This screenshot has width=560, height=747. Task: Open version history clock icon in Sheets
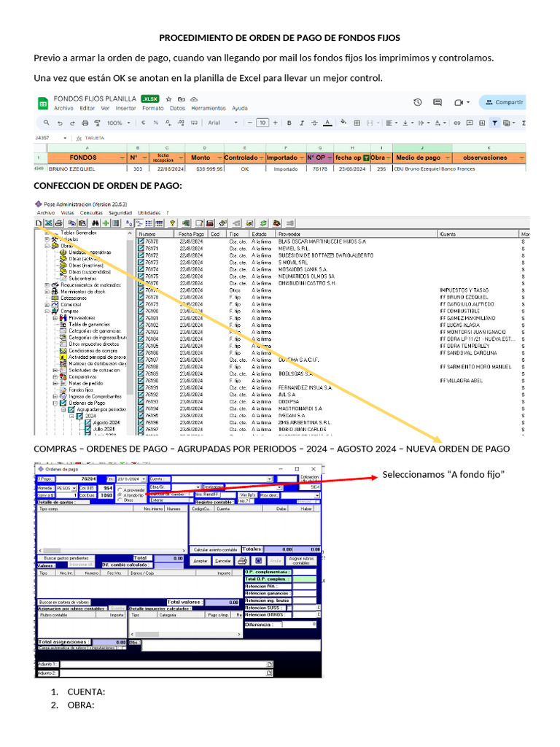click(x=418, y=102)
